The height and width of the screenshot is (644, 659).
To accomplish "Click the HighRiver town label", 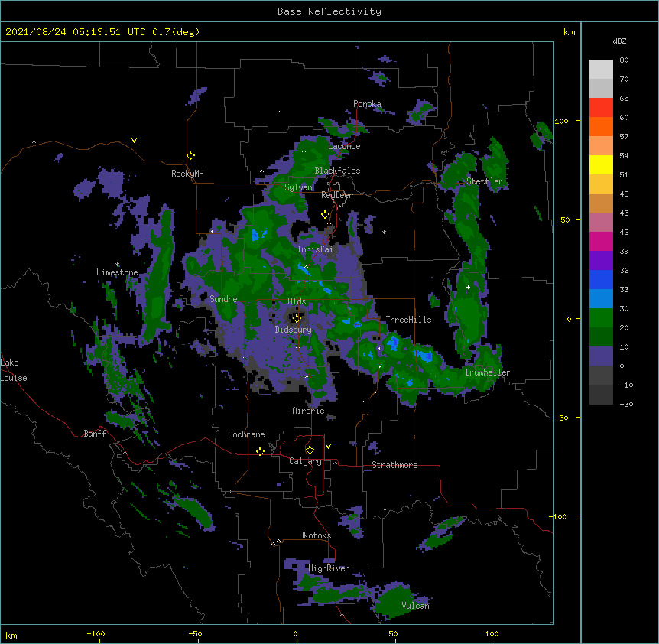I will click(329, 568).
